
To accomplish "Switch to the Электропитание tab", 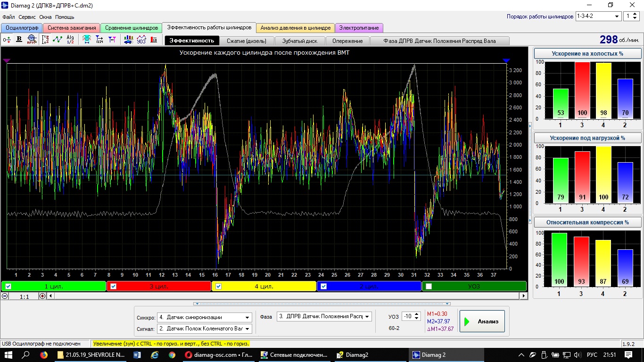I will (359, 28).
